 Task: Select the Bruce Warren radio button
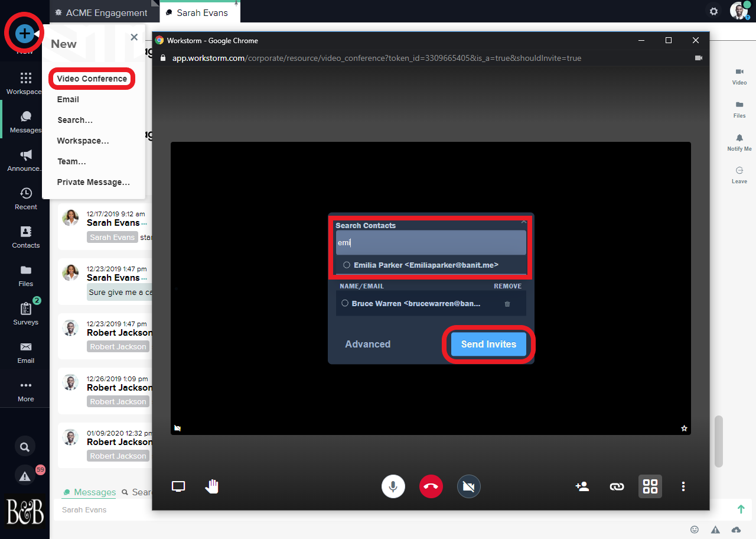point(345,303)
